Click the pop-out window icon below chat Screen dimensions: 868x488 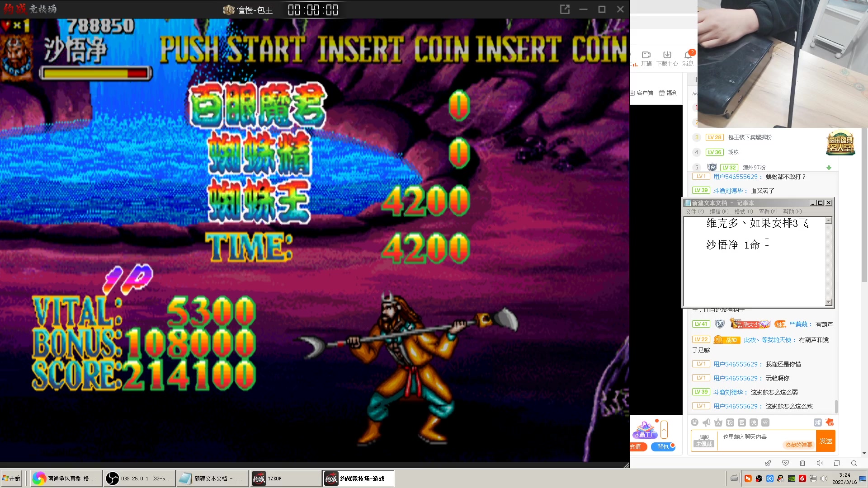pyautogui.click(x=837, y=463)
